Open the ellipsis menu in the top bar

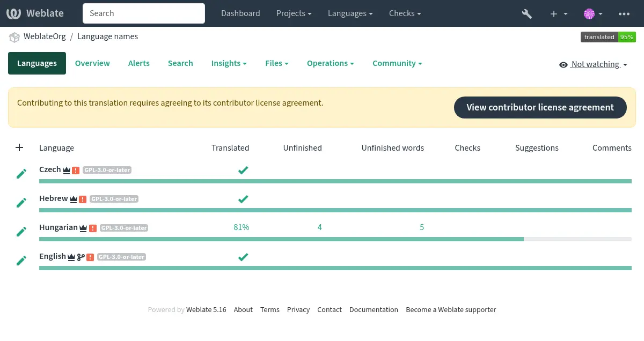[624, 13]
